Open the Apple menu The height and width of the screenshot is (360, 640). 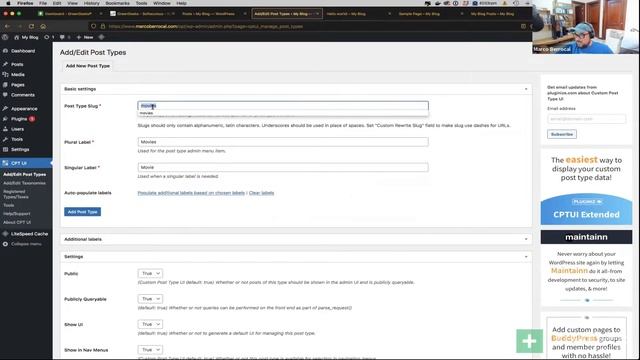(x=8, y=3)
